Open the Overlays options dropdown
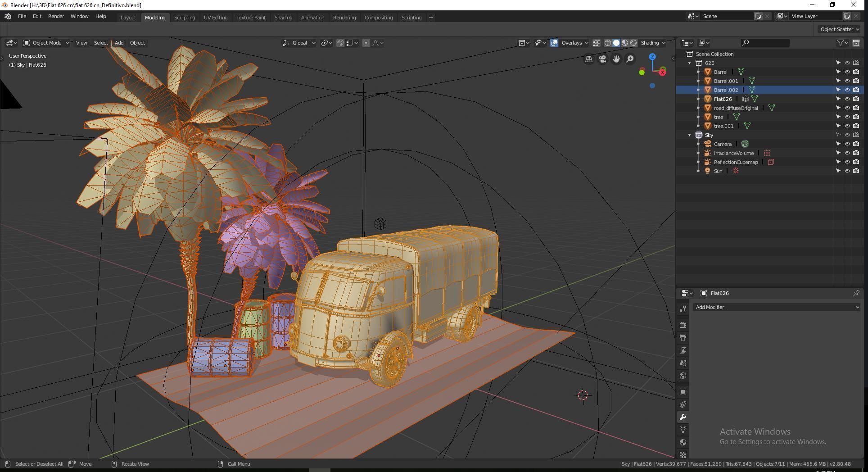Screen dimensions: 868x472 pos(574,43)
